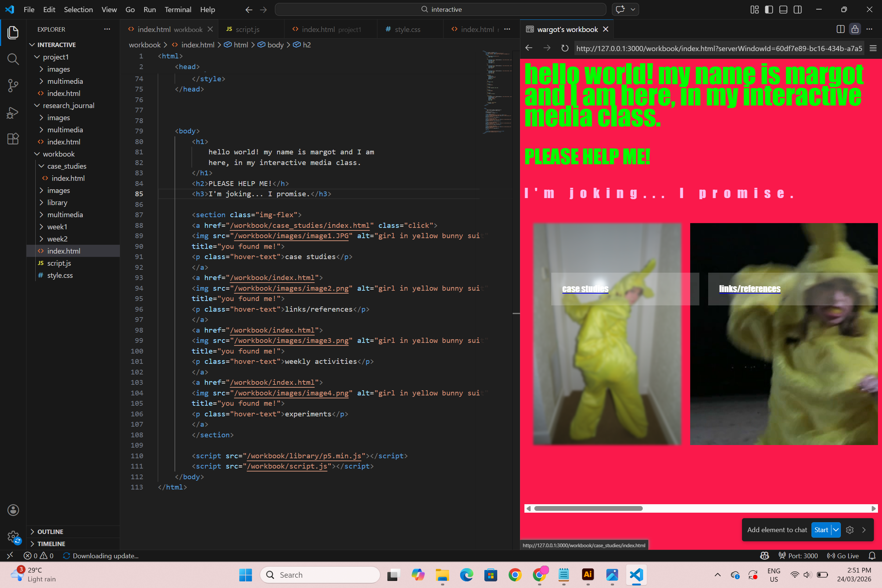Open Run and Debug view
Image resolution: width=882 pixels, height=588 pixels.
(x=13, y=112)
